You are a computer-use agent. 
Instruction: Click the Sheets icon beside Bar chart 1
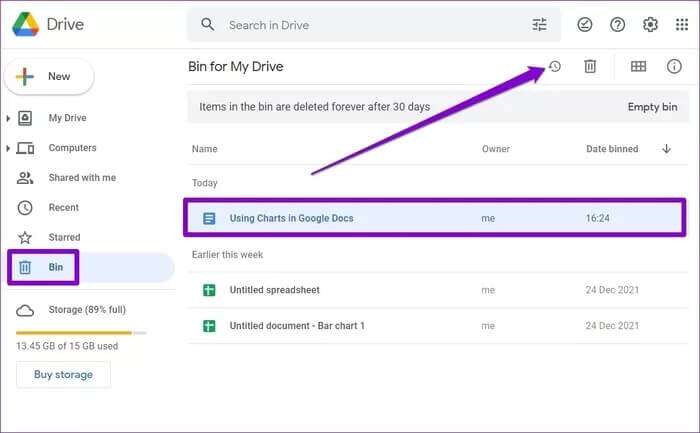pyautogui.click(x=209, y=326)
